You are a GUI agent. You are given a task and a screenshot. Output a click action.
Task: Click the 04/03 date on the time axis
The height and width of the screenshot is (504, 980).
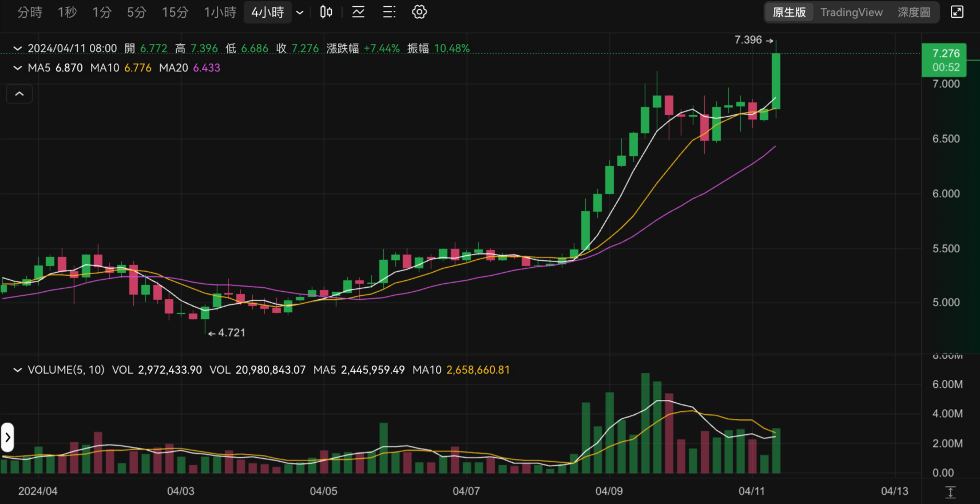point(181,491)
